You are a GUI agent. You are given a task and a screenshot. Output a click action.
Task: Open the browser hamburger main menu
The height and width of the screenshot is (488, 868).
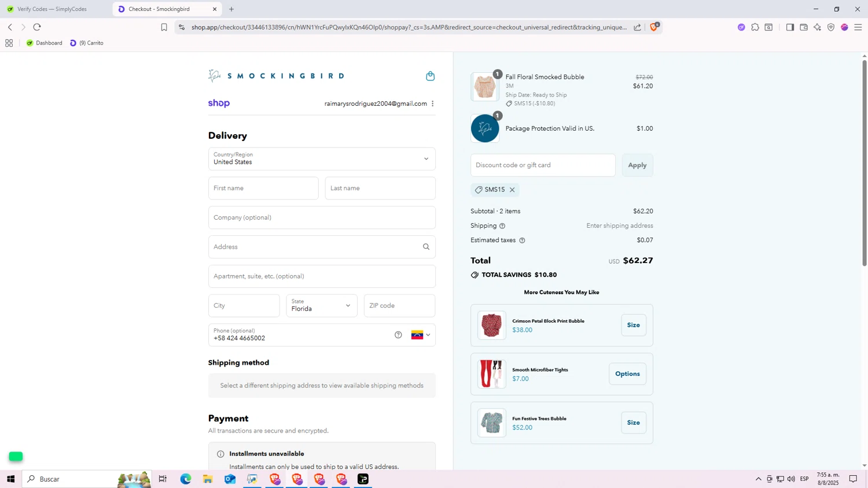click(x=858, y=27)
